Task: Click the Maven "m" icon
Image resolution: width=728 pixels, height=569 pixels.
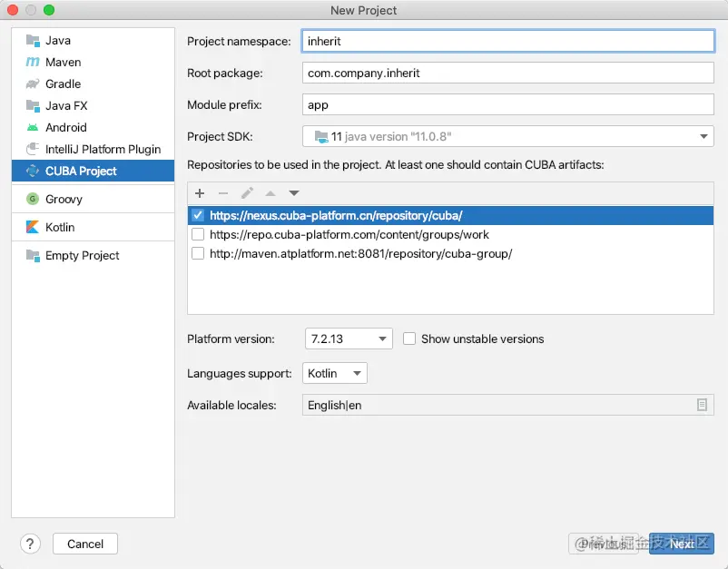Action: point(33,63)
